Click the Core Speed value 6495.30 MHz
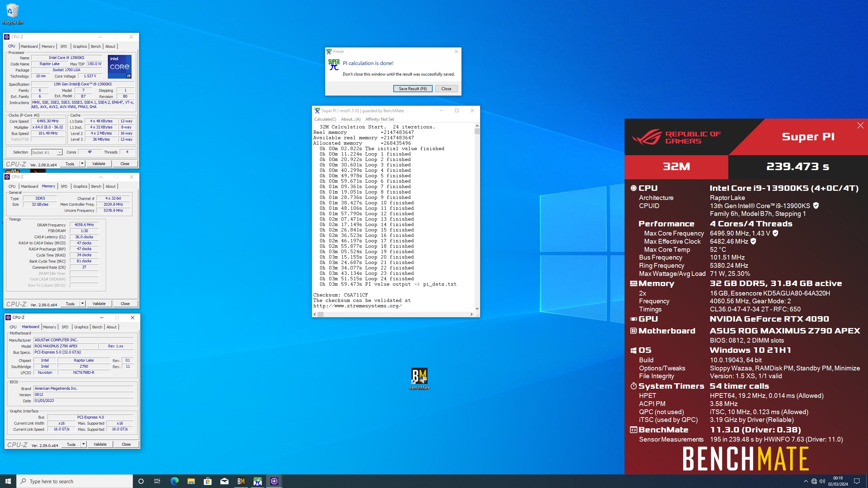Viewport: 868px width, 488px height. [48, 121]
